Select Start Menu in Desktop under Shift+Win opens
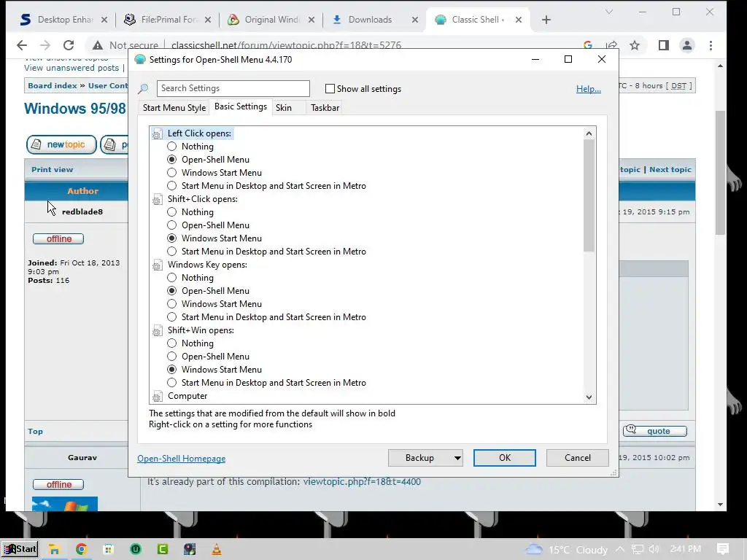This screenshot has width=747, height=560. point(171,383)
